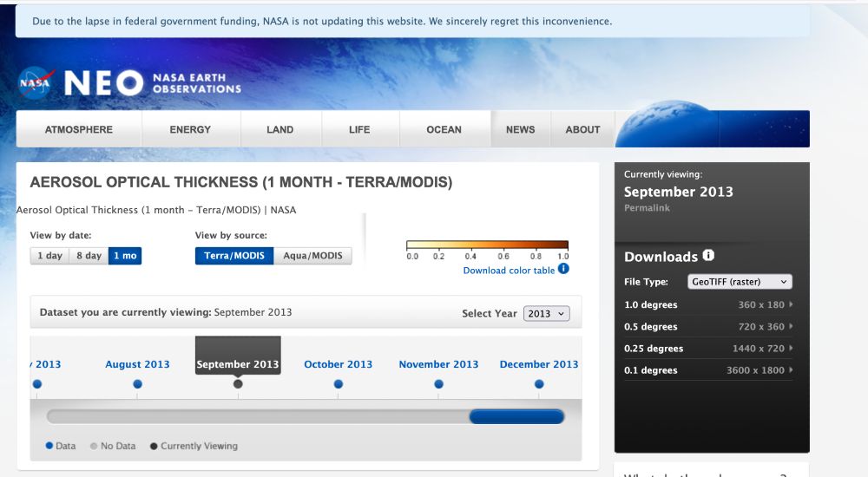Click the page title 'Aerosol Optical Thickness (1 Month - Terra/MODIS)'

click(x=240, y=182)
